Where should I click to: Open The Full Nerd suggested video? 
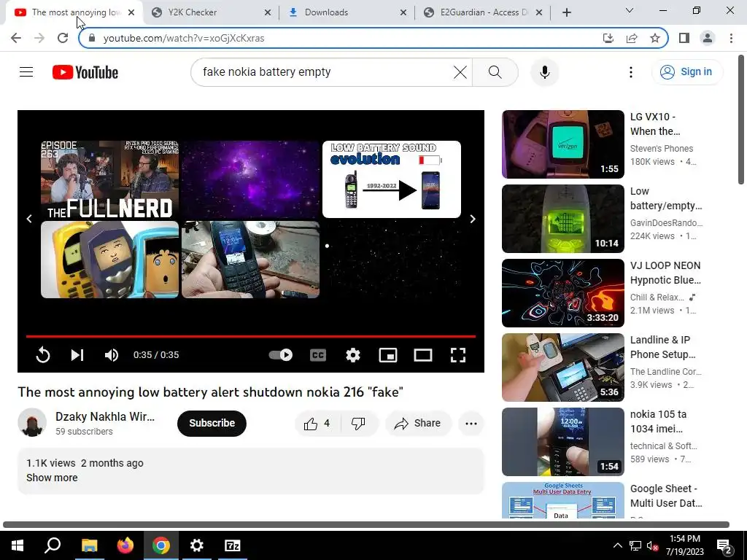(110, 179)
